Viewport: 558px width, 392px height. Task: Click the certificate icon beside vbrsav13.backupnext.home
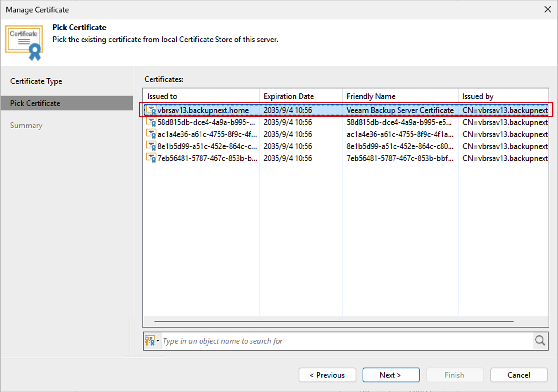pyautogui.click(x=151, y=110)
